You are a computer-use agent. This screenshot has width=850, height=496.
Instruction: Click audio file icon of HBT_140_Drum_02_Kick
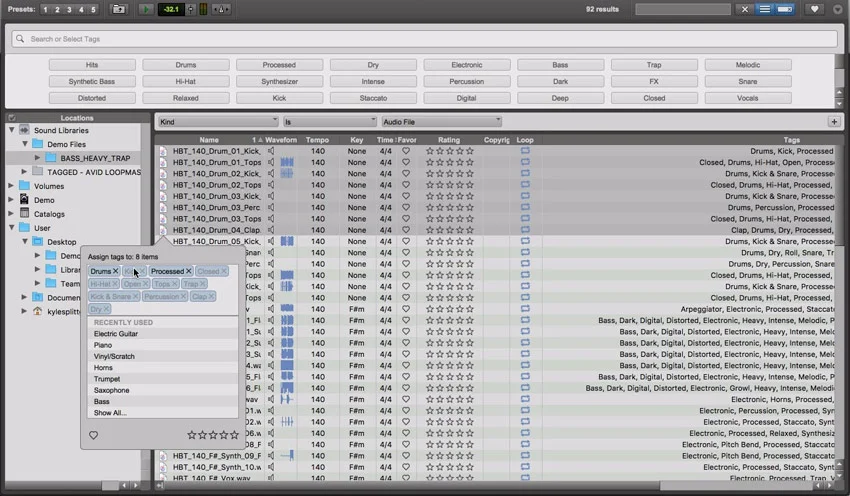pyautogui.click(x=163, y=173)
